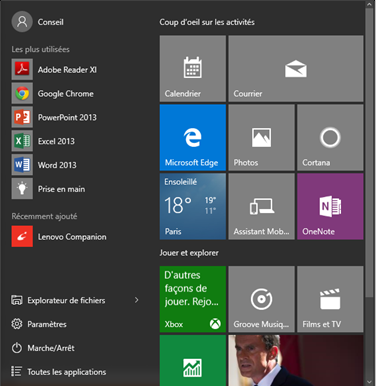
Task: Click the scrollbar down arrow
Action: (369, 382)
